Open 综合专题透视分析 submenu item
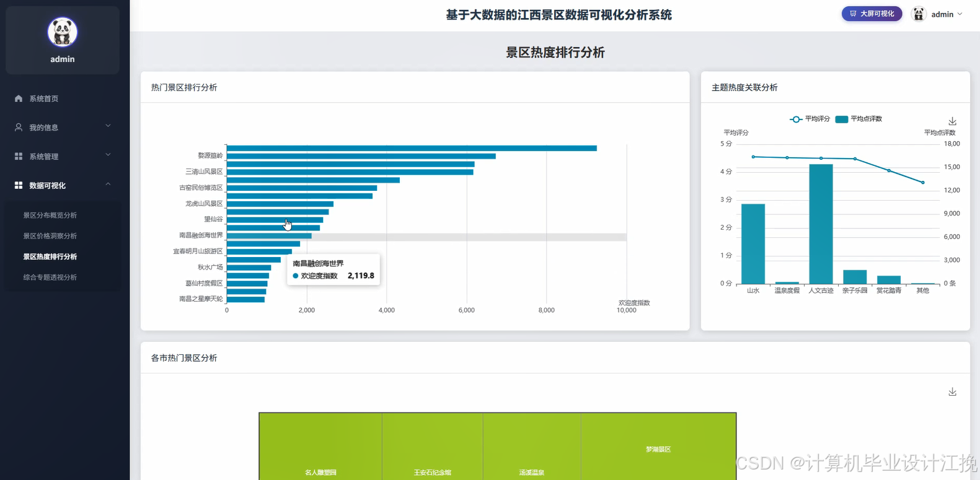 pos(50,277)
